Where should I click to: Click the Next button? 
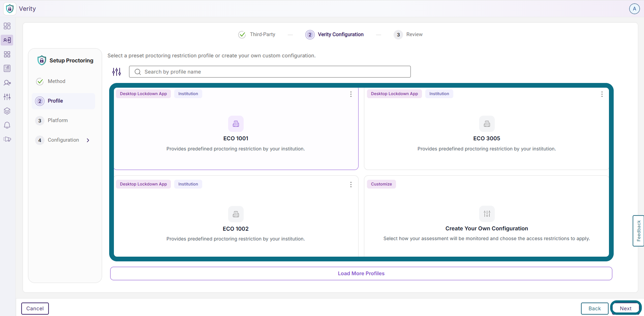point(626,309)
